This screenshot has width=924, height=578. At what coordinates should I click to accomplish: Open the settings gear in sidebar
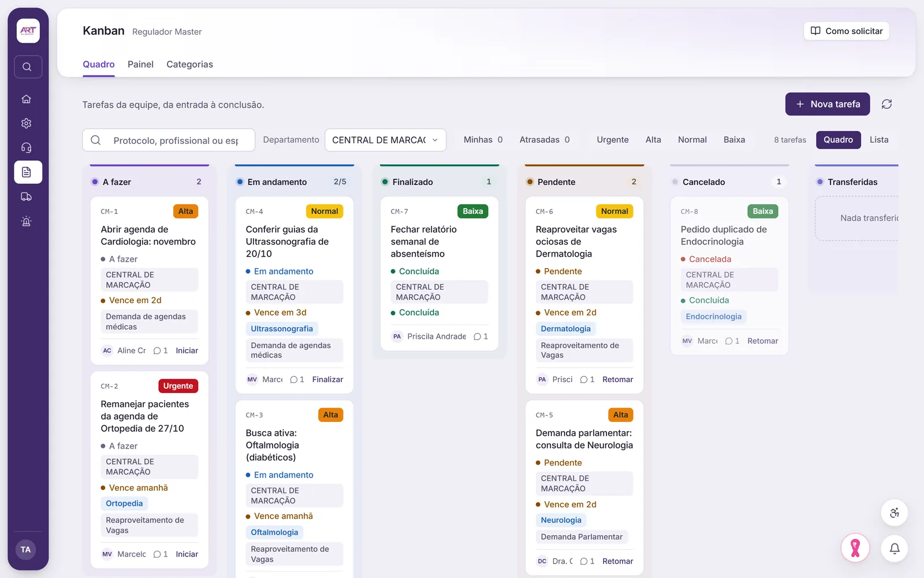(27, 123)
